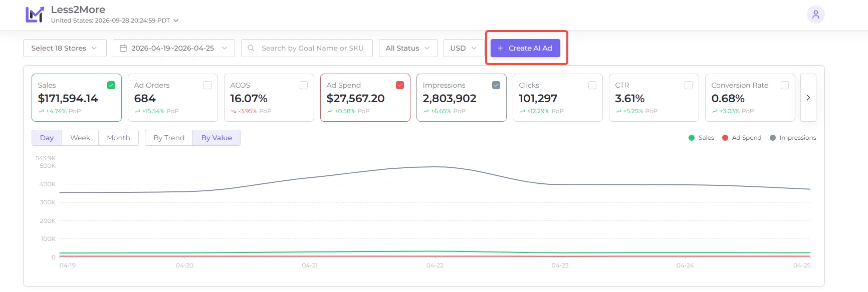Click the Impressions +6.65% PoP change
This screenshot has width=868, height=292.
coord(444,111)
